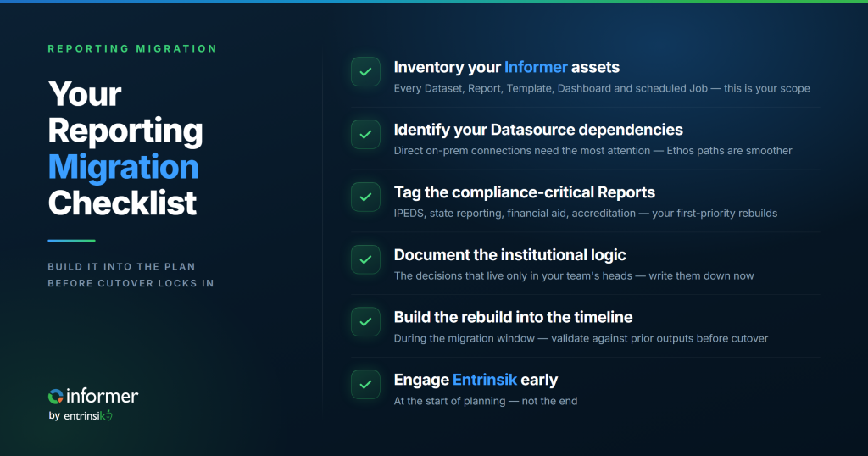Click the 'REPORTING MIGRATION' green label
The image size is (868, 456).
132,48
